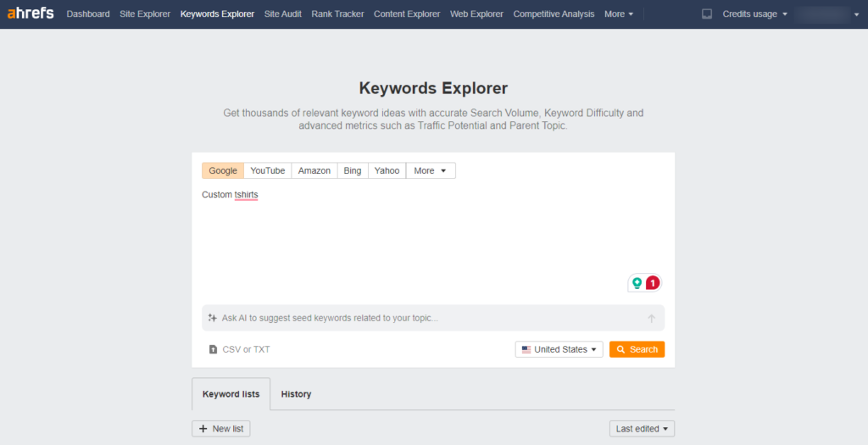868x445 pixels.
Task: Click the file upload icon
Action: 213,350
